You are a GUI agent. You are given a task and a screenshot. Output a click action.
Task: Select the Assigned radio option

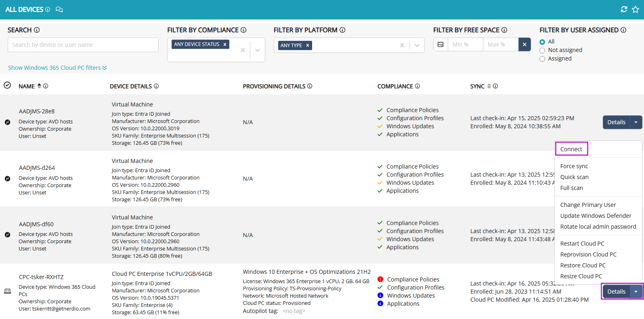click(x=542, y=59)
